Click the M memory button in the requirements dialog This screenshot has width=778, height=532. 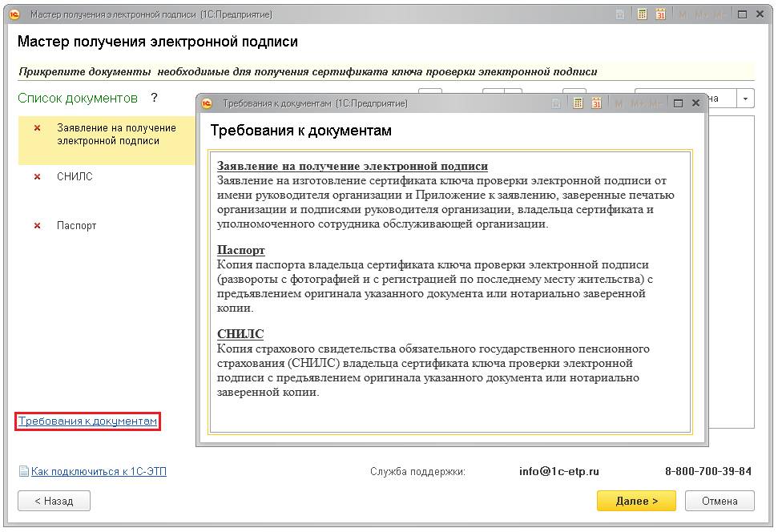tap(619, 103)
